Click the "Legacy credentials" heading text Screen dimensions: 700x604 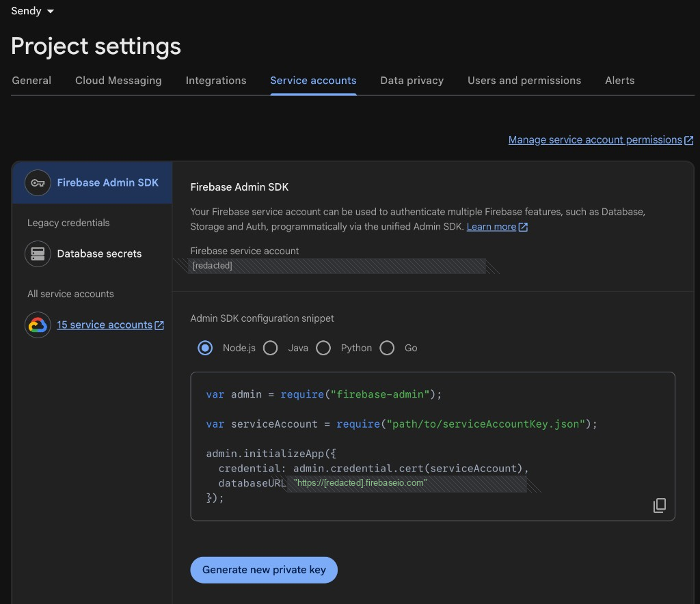(x=68, y=223)
